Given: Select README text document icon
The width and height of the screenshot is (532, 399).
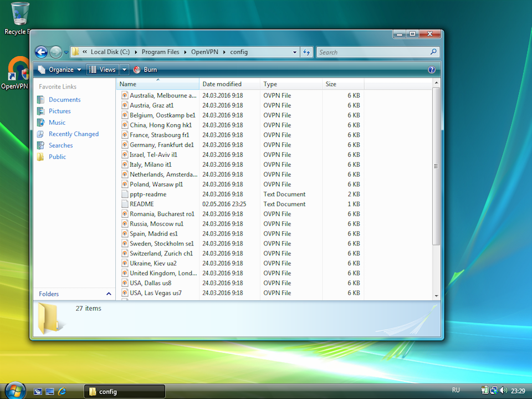Looking at the screenshot, I should pyautogui.click(x=125, y=204).
